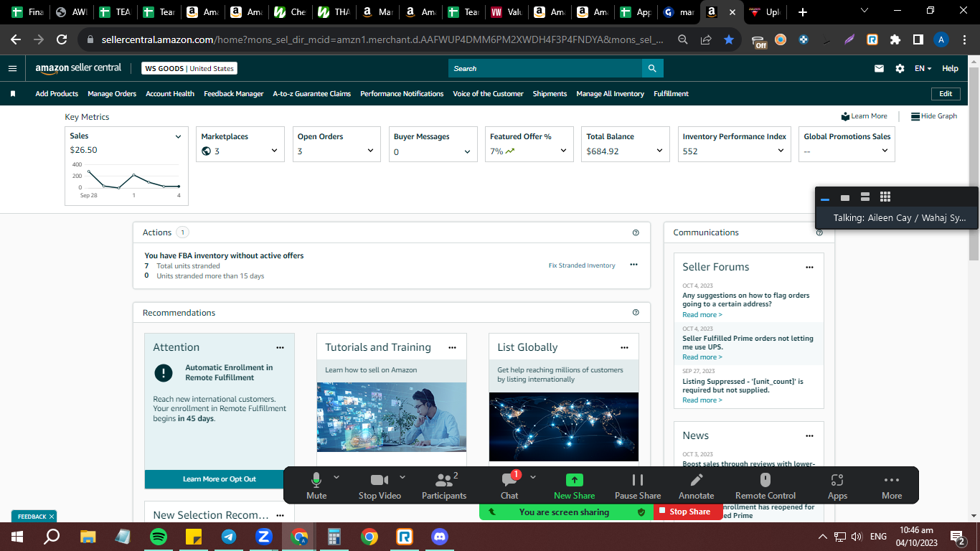Open the three-dot menu for Fix Stranded Inventory
This screenshot has width=980, height=551.
[x=633, y=265]
